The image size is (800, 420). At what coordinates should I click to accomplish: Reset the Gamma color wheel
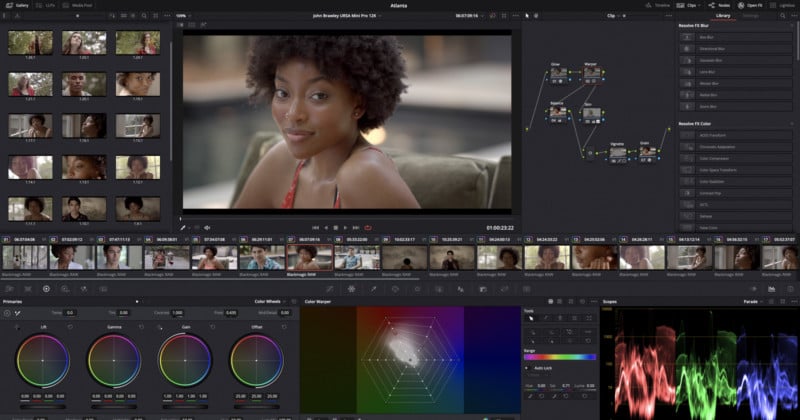pyautogui.click(x=142, y=327)
